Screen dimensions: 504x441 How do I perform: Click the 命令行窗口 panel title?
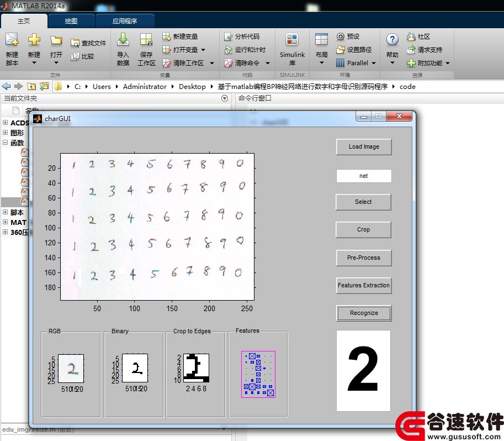(255, 98)
